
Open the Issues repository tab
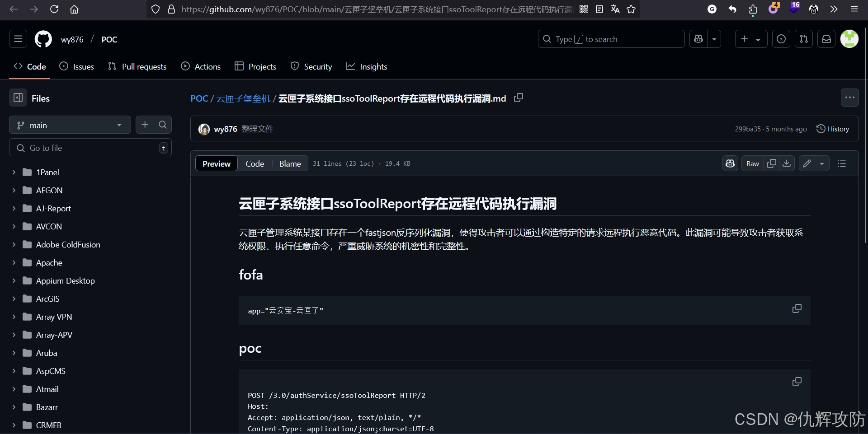click(x=77, y=66)
